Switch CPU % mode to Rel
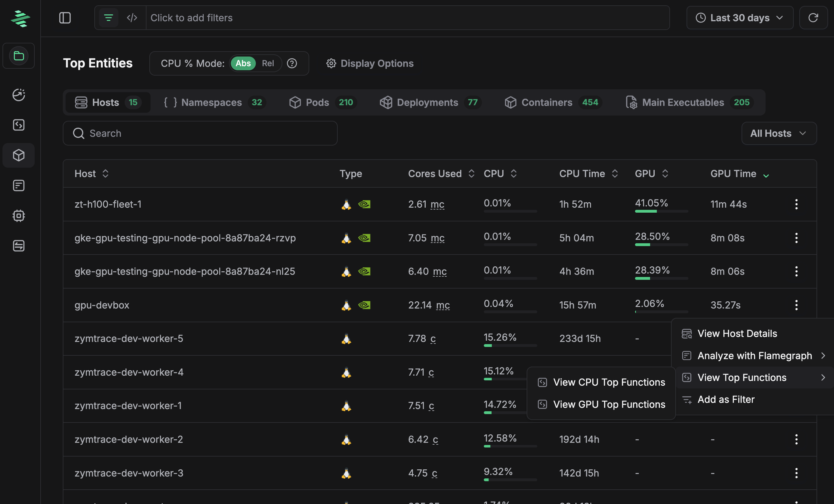 point(267,63)
